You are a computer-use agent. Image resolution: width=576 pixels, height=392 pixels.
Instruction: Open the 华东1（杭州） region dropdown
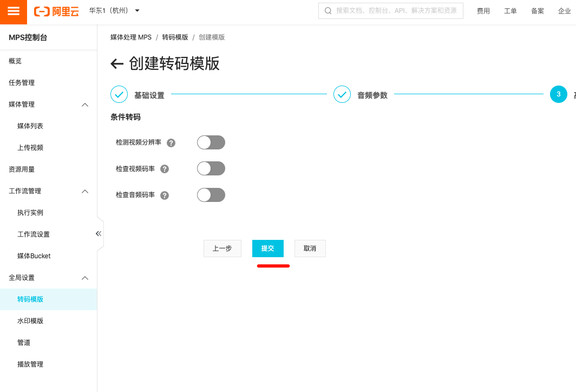[114, 11]
